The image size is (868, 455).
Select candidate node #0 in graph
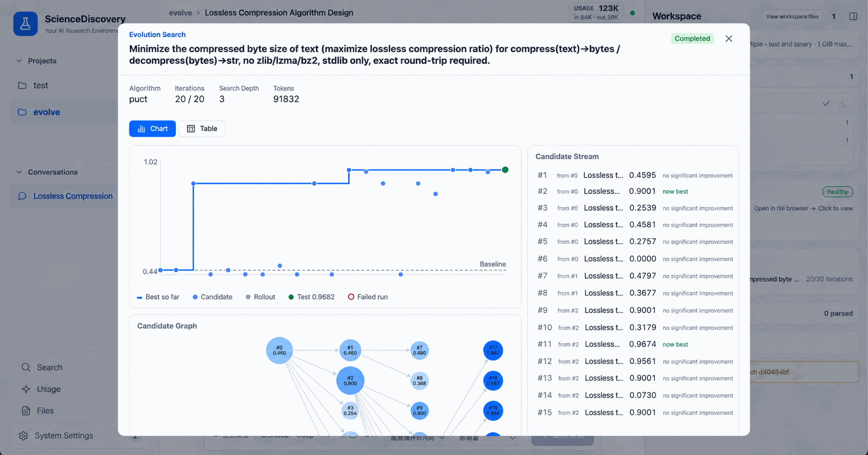pos(279,350)
